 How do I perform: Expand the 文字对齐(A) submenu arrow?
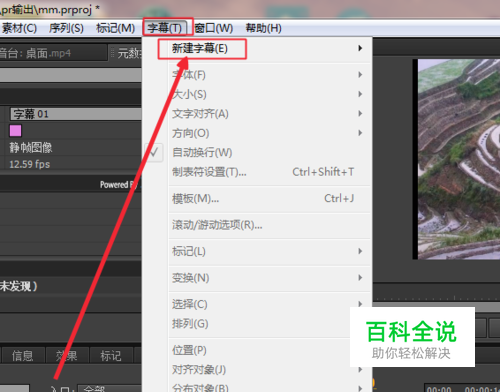coord(360,114)
